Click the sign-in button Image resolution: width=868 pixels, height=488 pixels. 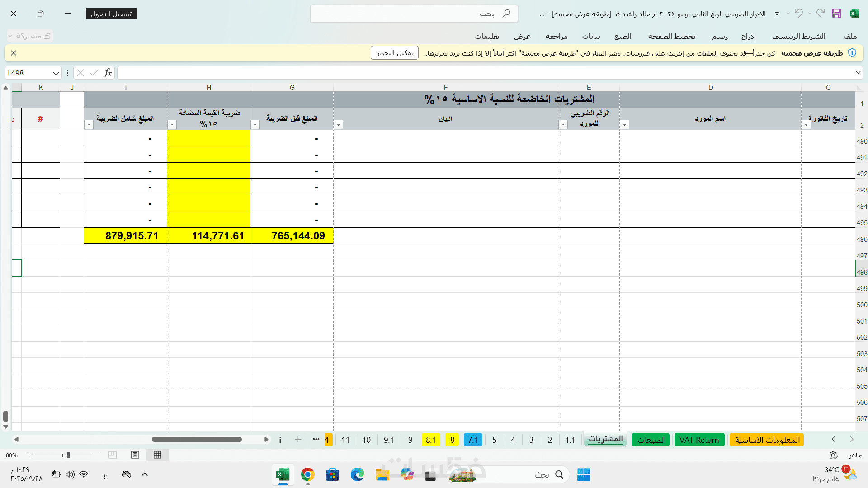[x=111, y=14]
